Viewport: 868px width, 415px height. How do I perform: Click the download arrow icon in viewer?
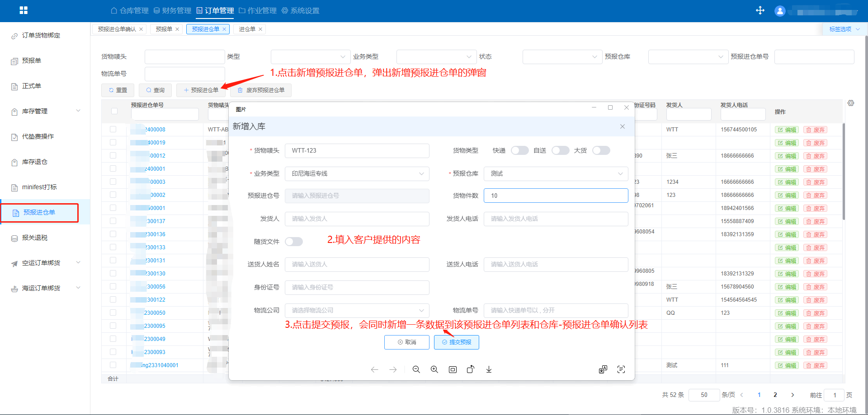[x=489, y=369]
